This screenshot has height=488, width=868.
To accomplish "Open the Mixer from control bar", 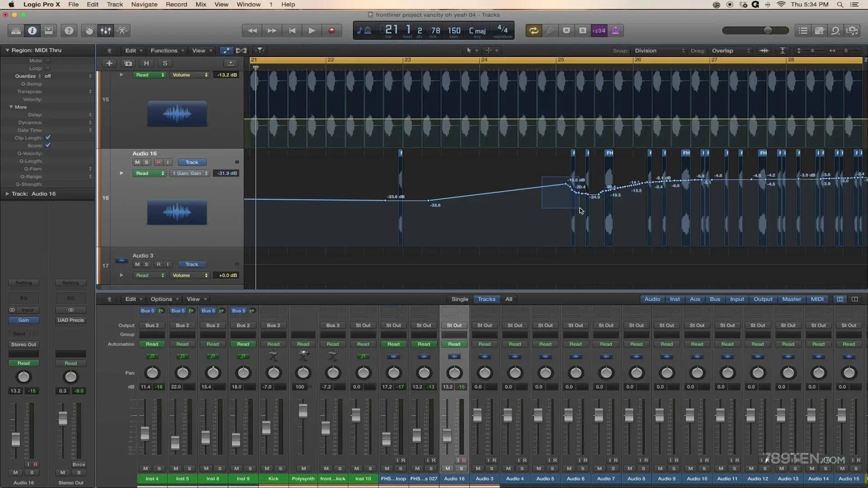I will click(x=105, y=31).
